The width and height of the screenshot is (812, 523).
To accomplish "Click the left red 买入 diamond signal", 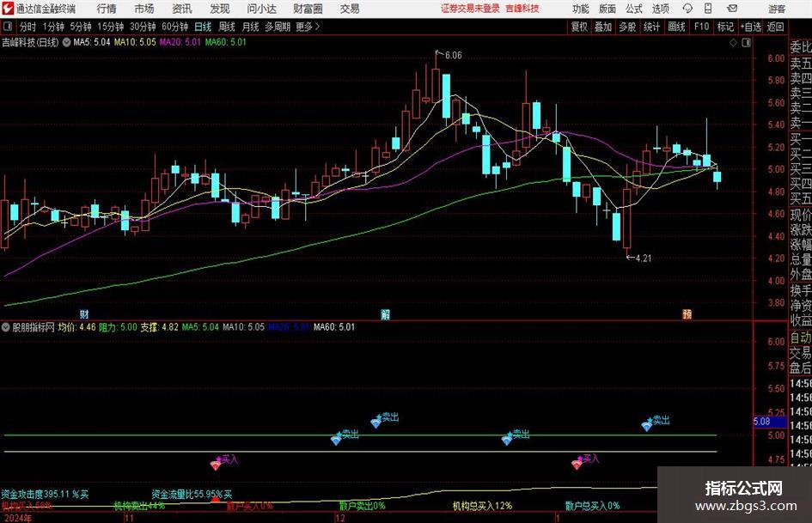I will 216,465.
